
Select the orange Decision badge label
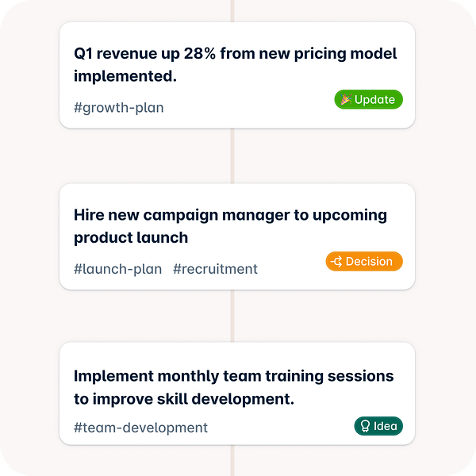(370, 261)
